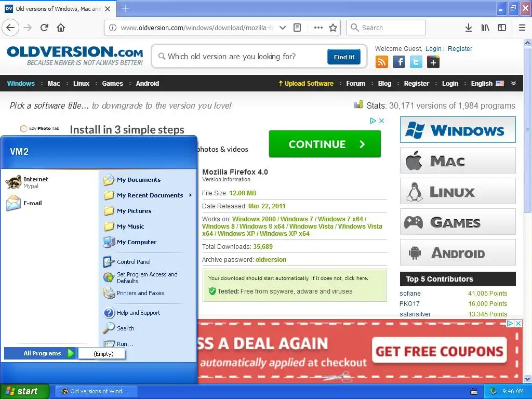The image size is (532, 399).
Task: Click the large Android category button
Action: [458, 252]
